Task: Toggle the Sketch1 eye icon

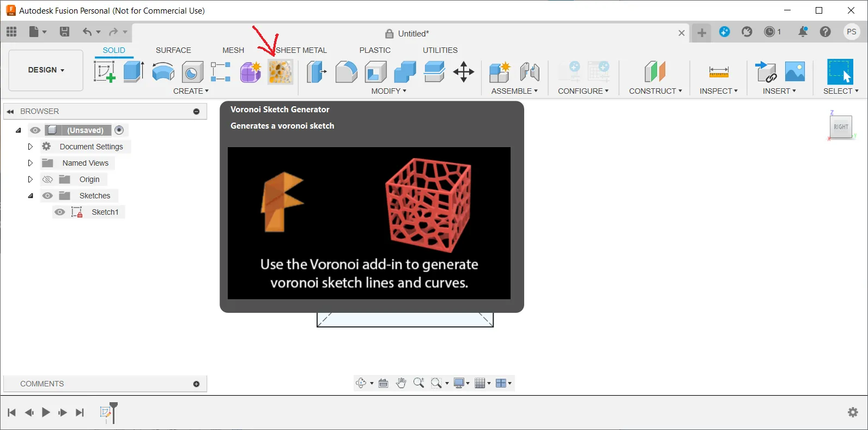Action: click(x=60, y=212)
